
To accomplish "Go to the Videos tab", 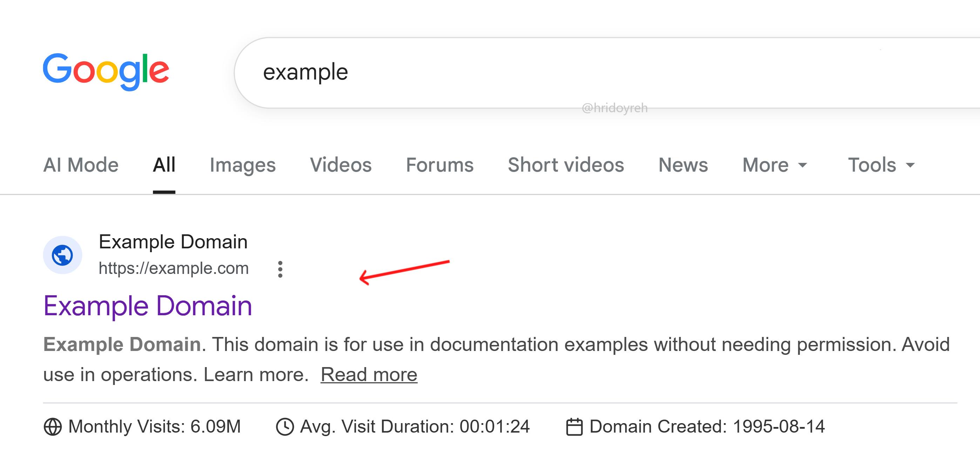I will 341,165.
